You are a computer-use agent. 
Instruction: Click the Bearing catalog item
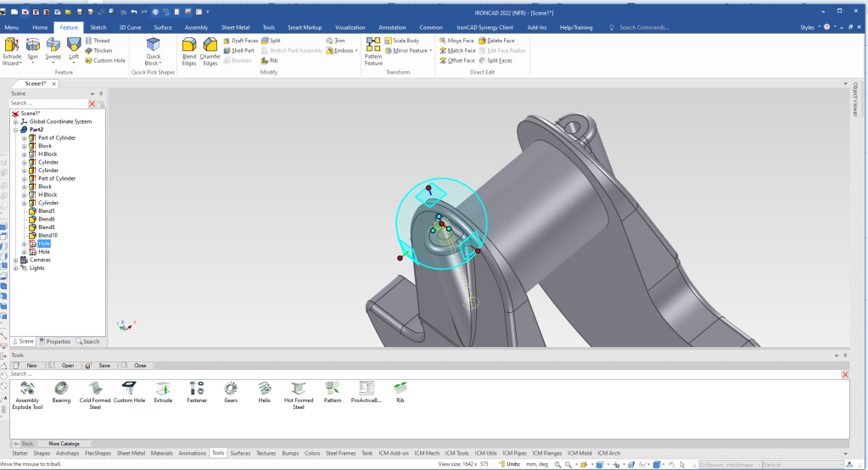61,389
